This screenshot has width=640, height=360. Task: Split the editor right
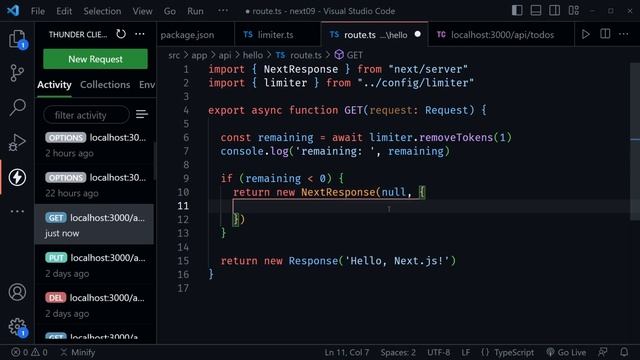pyautogui.click(x=605, y=34)
